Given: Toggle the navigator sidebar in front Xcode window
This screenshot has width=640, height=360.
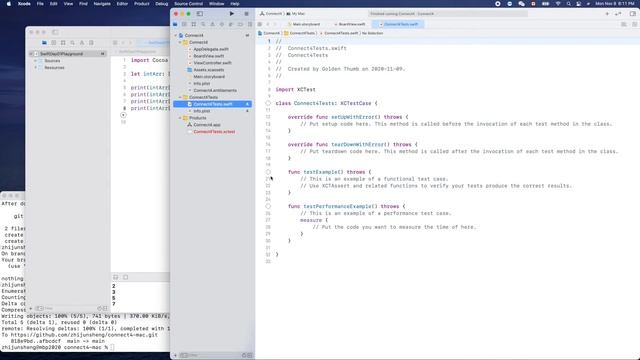Looking at the screenshot, I should point(200,13).
